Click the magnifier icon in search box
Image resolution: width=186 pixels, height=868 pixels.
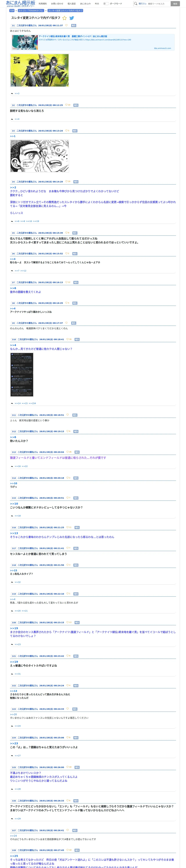[136, 4]
